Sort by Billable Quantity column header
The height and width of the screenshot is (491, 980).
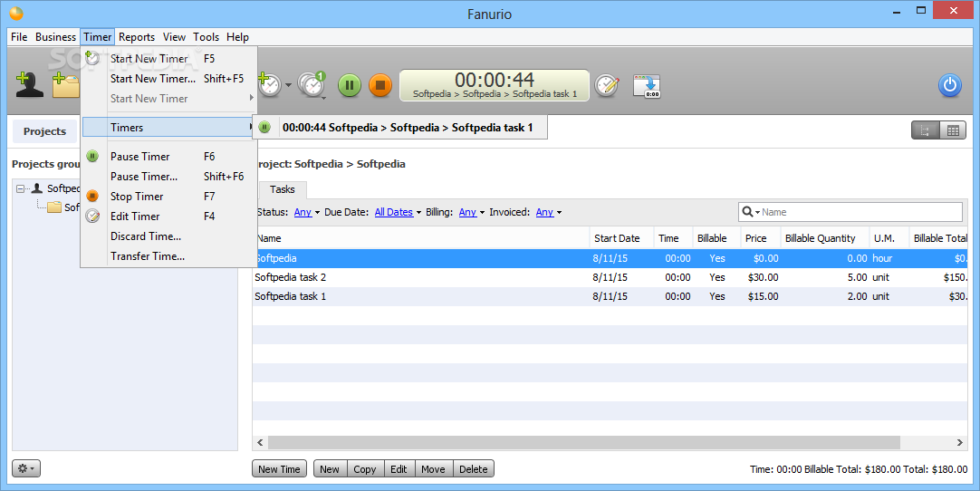pyautogui.click(x=824, y=238)
